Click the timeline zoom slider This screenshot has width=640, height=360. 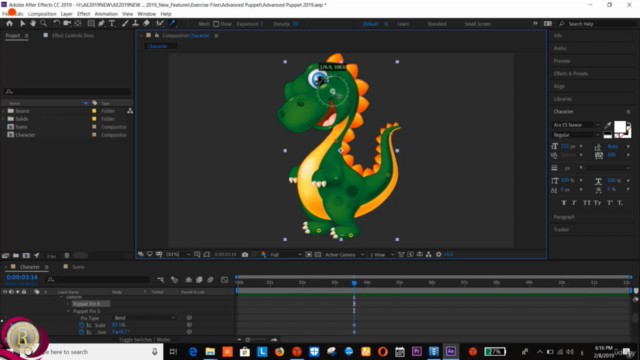(x=248, y=340)
